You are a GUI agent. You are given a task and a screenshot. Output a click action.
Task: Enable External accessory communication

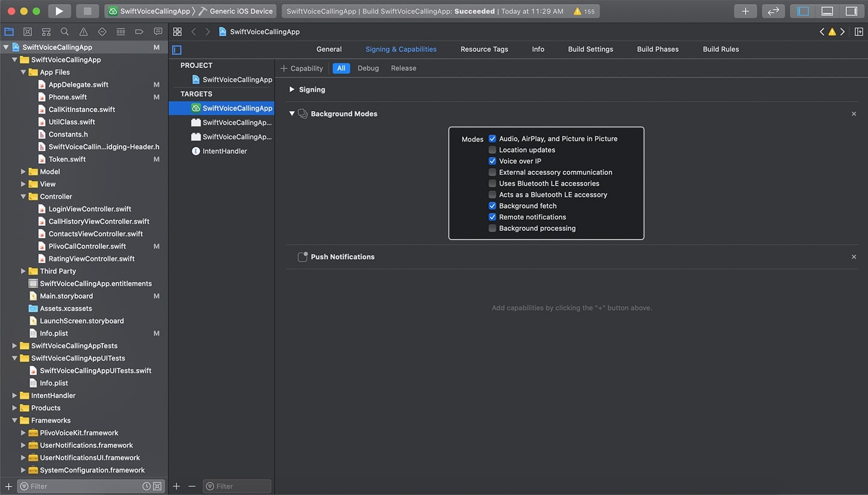pos(492,172)
